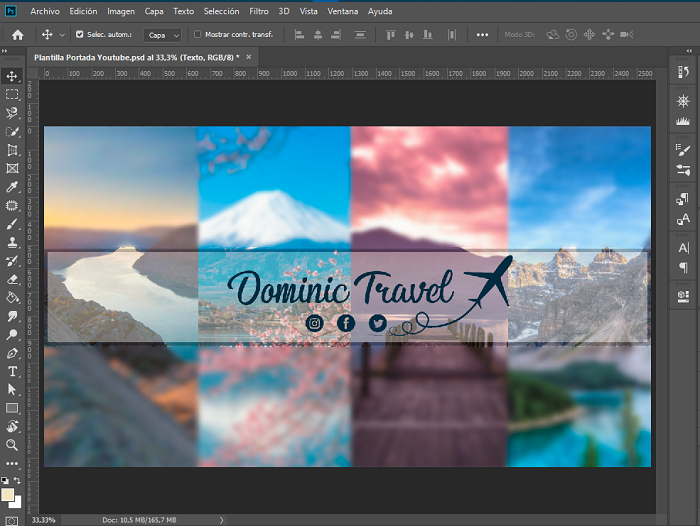Open the Histogram panel icon
700x526 pixels.
coord(683,121)
